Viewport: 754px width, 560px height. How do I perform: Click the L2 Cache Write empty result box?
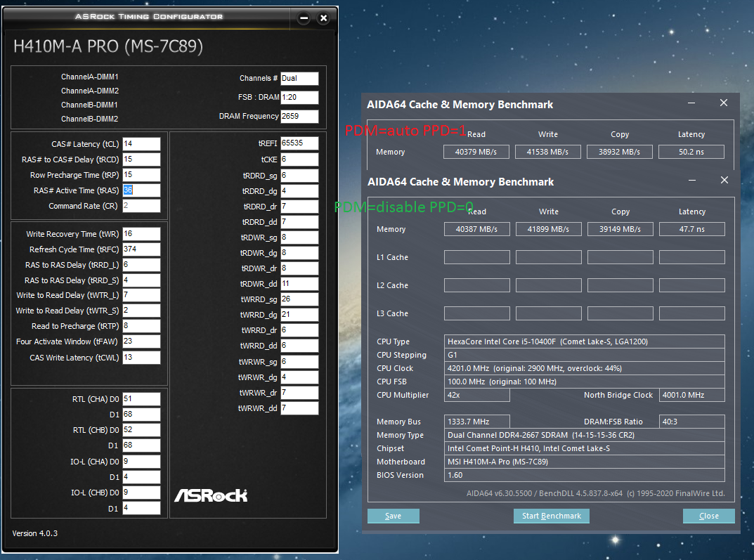(x=549, y=285)
